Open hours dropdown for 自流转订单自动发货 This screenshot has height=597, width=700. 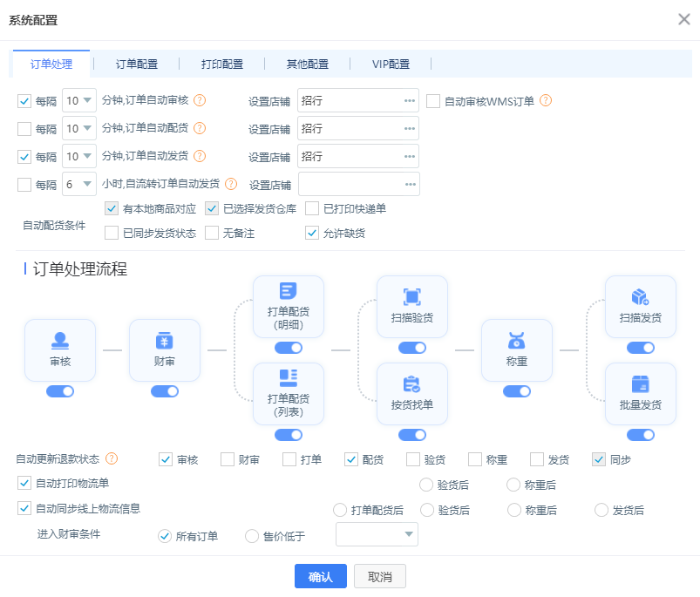point(79,184)
